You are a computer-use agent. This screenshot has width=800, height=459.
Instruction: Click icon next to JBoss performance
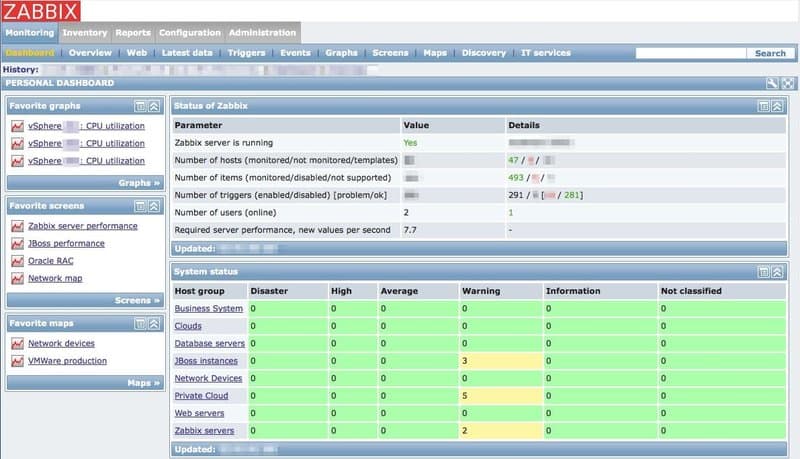[17, 244]
